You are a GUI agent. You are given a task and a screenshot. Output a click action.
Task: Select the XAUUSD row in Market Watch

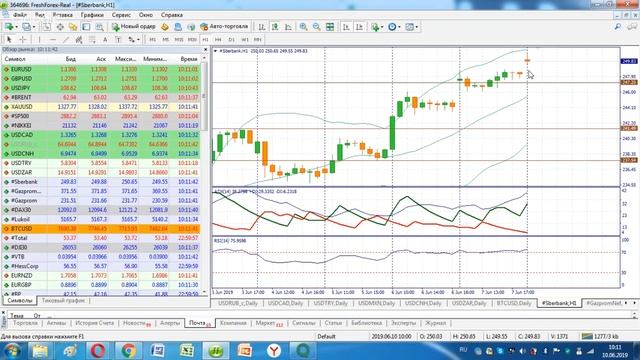(101, 107)
